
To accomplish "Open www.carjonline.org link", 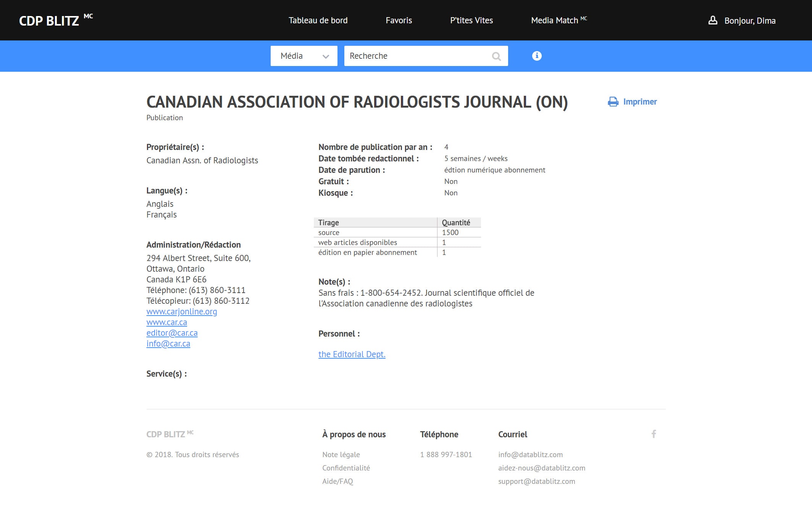I will [182, 311].
